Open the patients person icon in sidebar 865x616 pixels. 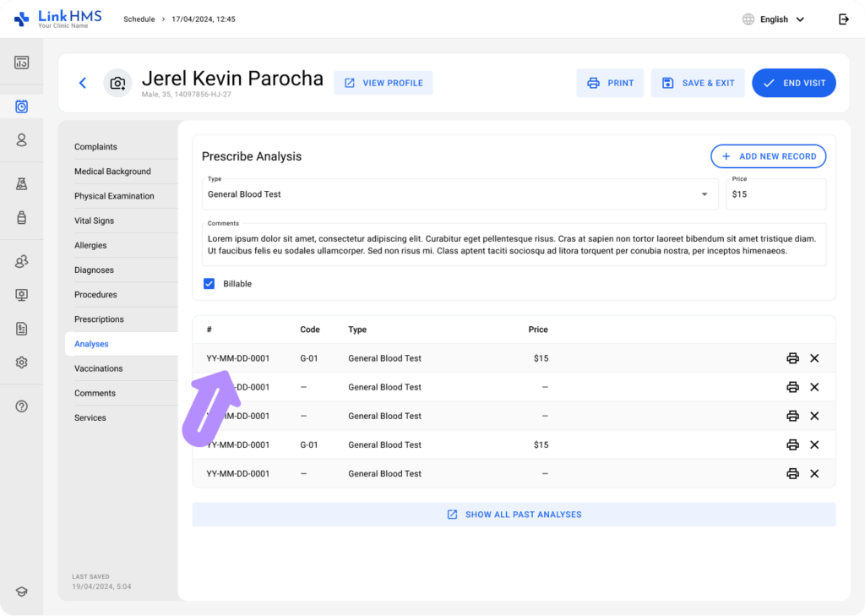click(21, 140)
